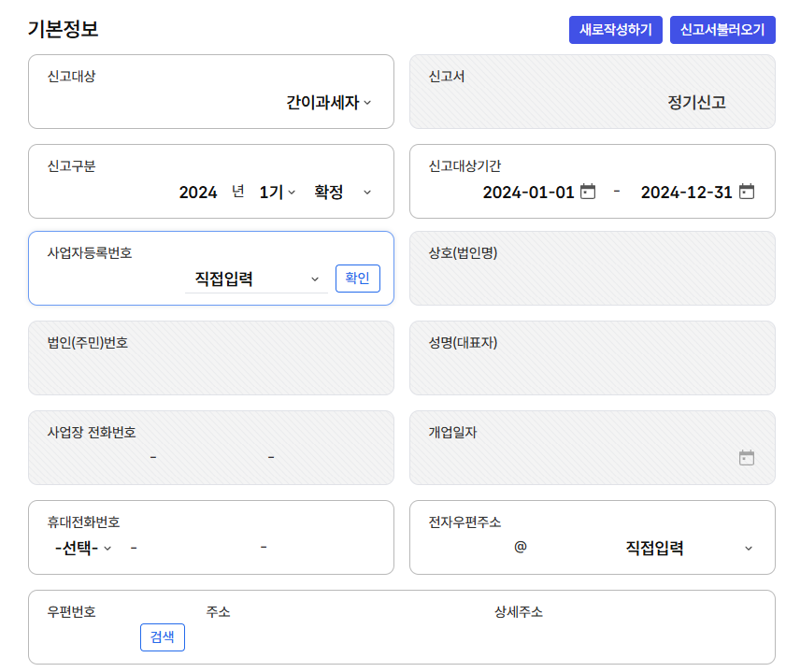The image size is (786, 672).
Task: Click the middle 휴대전화번호 number field
Action: coord(198,548)
